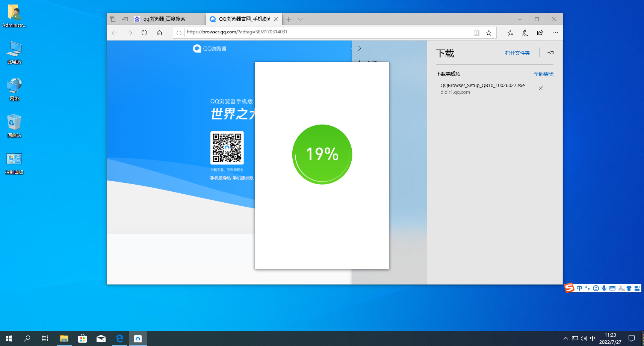Image resolution: width=644 pixels, height=346 pixels.
Task: Click the Sogou input S logo
Action: [570, 288]
